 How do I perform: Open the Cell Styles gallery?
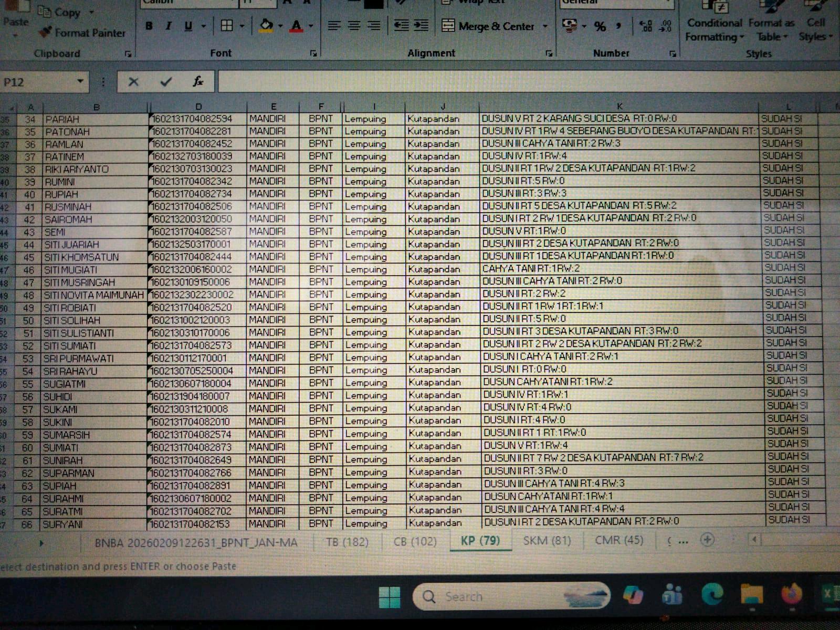point(816,23)
